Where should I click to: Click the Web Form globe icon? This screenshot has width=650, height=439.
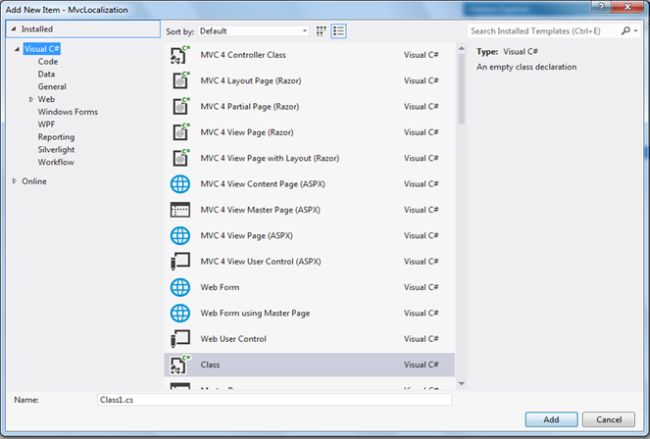point(180,287)
